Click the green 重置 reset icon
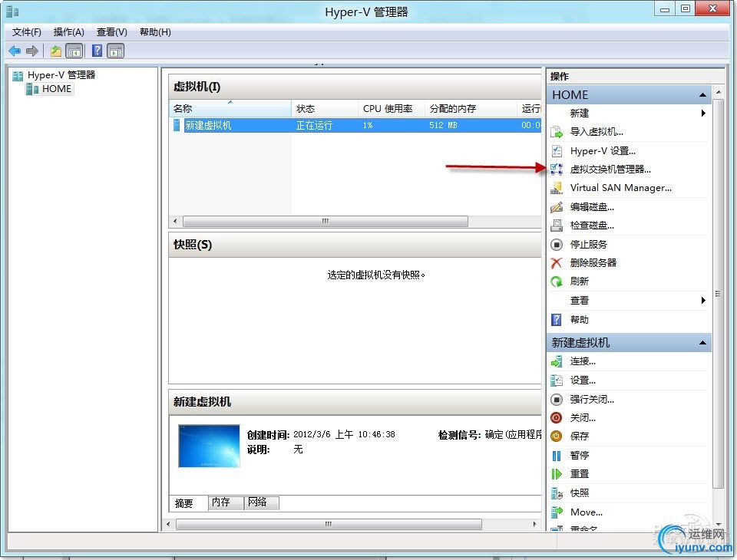737x560 pixels. tap(557, 474)
